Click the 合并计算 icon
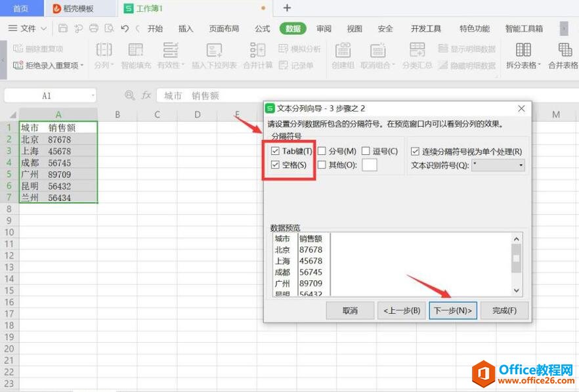Image resolution: width=579 pixels, height=392 pixels. pos(257,49)
